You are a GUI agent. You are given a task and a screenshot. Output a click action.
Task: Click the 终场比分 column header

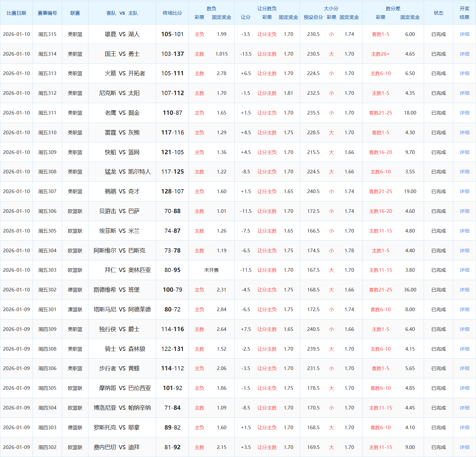click(172, 13)
